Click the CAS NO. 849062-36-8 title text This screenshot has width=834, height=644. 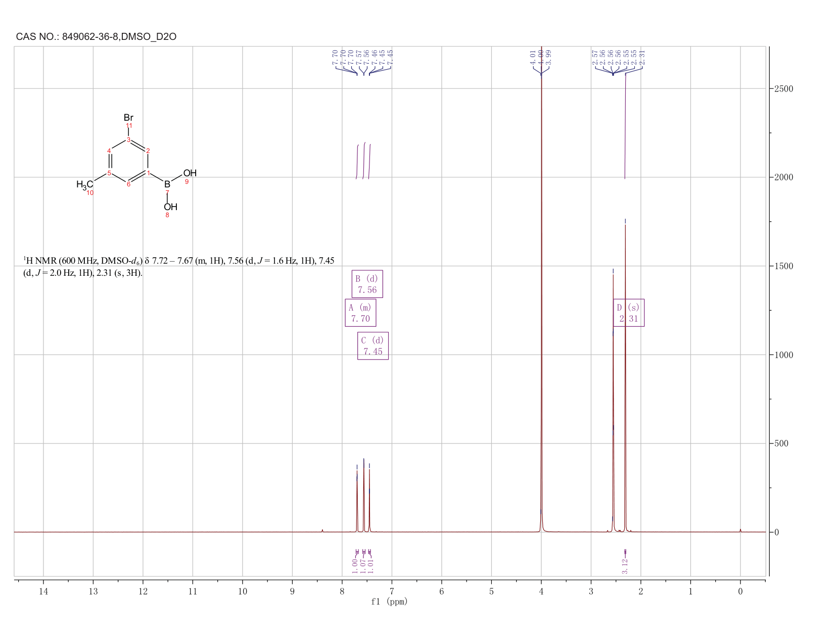pyautogui.click(x=96, y=37)
